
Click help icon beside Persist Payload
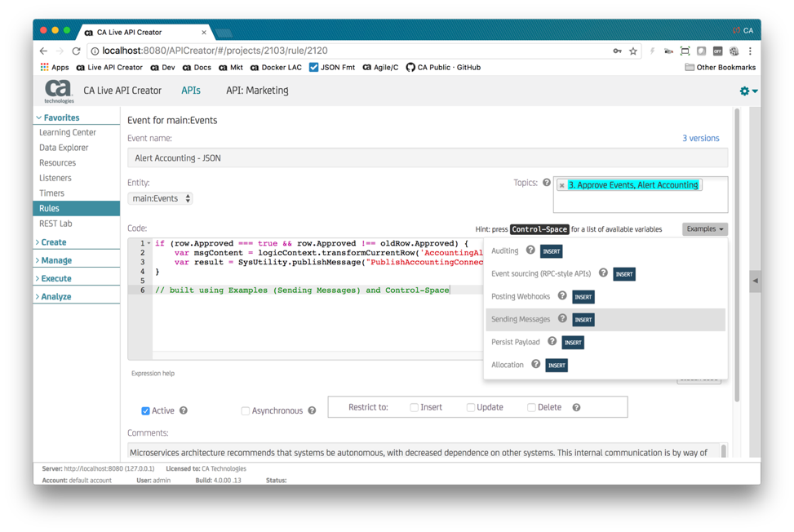(552, 341)
